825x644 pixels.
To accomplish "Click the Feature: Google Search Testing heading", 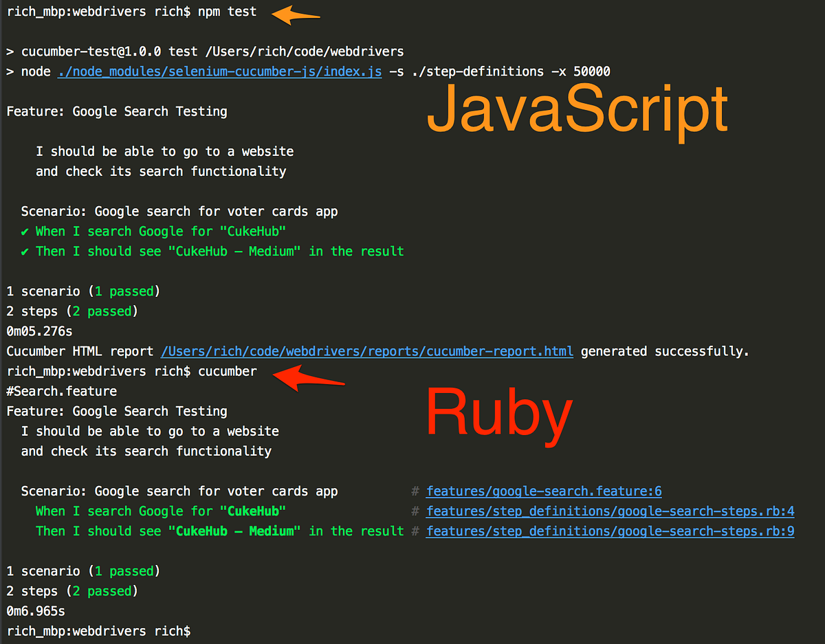I will 116,111.
